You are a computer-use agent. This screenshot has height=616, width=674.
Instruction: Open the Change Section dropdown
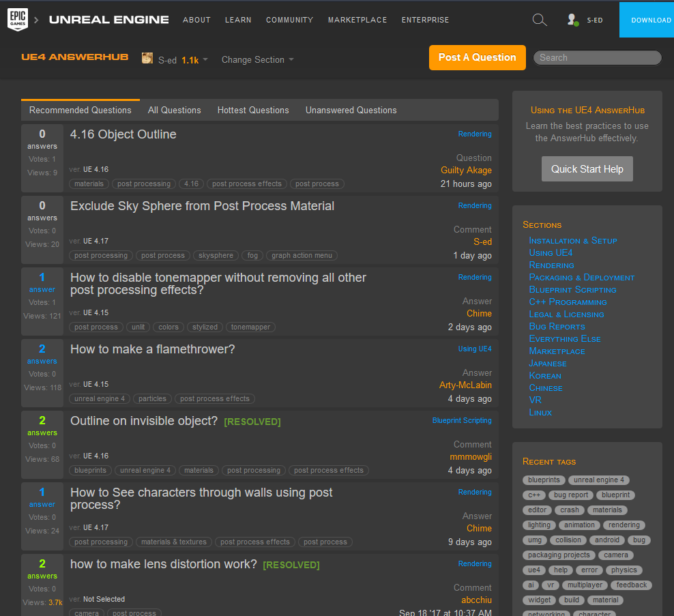(253, 60)
